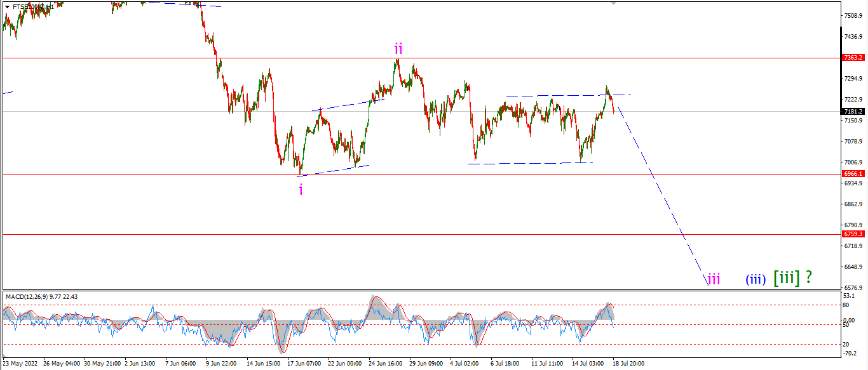868x370 pixels.
Task: Click the 7508.9 price scale value
Action: click(x=853, y=15)
